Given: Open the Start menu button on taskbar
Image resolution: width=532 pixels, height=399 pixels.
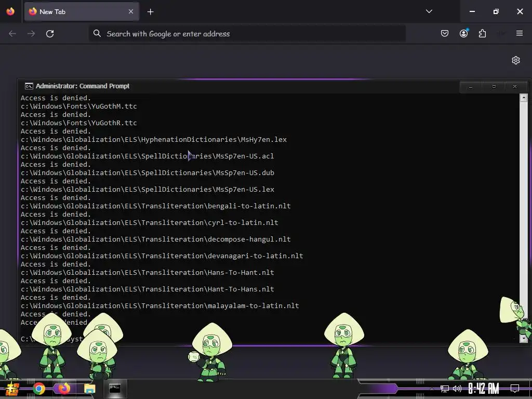Looking at the screenshot, I should [12, 389].
